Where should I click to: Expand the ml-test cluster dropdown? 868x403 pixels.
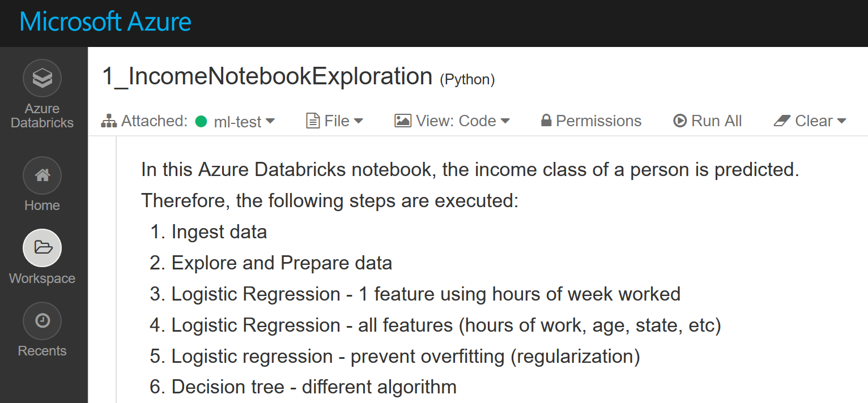tap(270, 121)
